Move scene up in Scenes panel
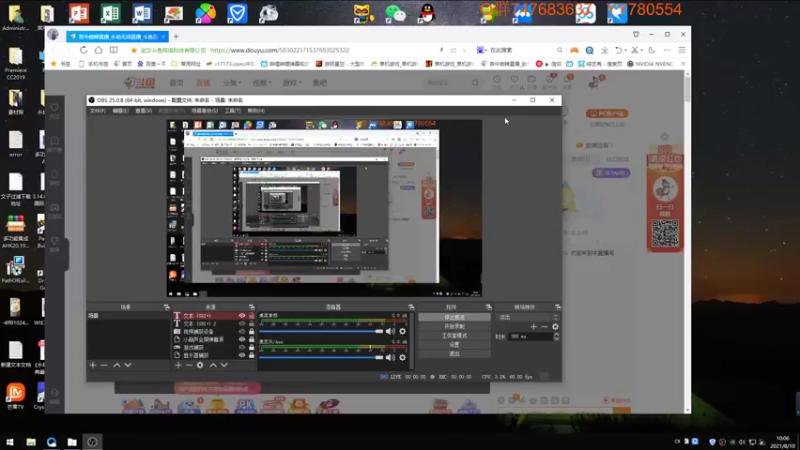Viewport: 800px width, 450px height. [x=117, y=365]
